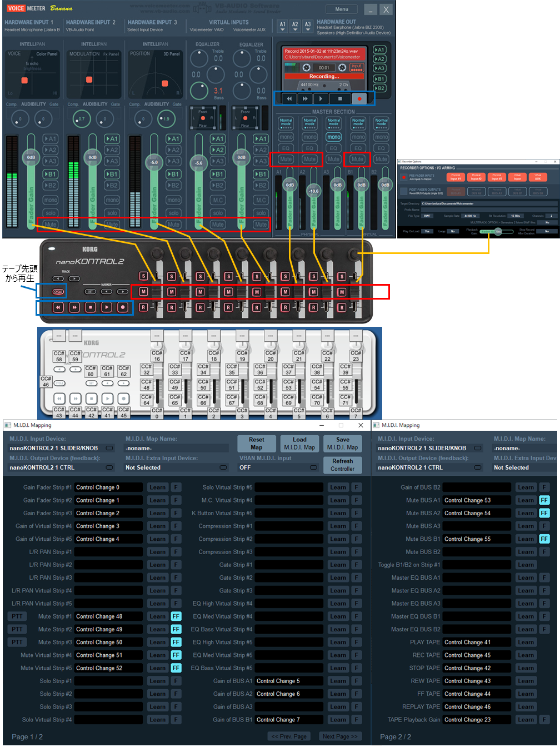Toggle A1 routing on Hardware Input 3 strip
The height and width of the screenshot is (747, 560).
point(173,139)
